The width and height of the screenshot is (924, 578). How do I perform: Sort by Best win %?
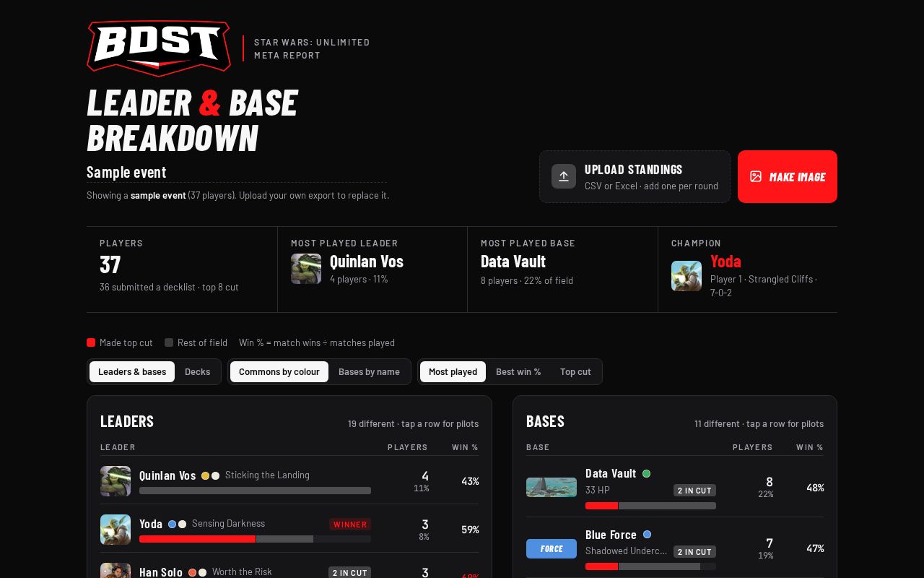[x=518, y=371]
